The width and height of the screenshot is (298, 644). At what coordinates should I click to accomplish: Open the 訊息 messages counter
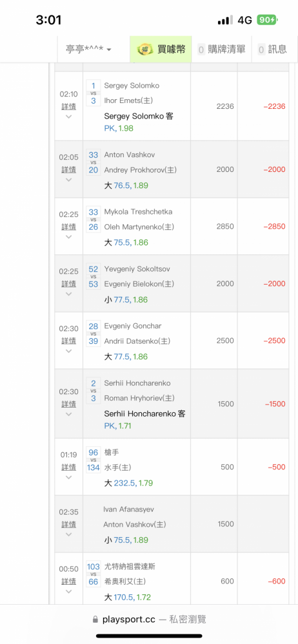[261, 50]
